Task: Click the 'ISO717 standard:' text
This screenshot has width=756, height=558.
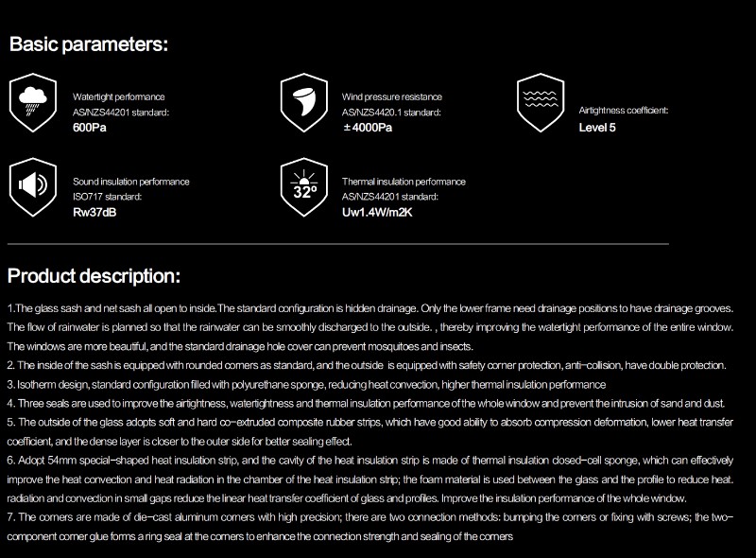Action: pos(107,197)
